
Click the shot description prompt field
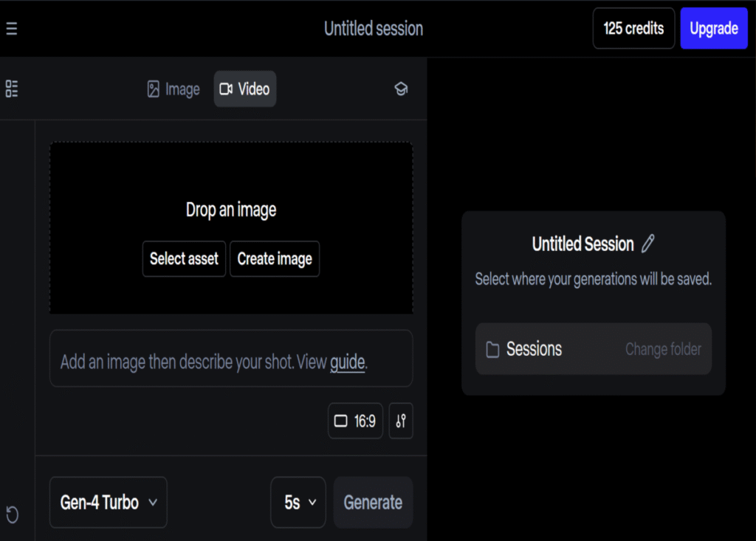coord(192,362)
